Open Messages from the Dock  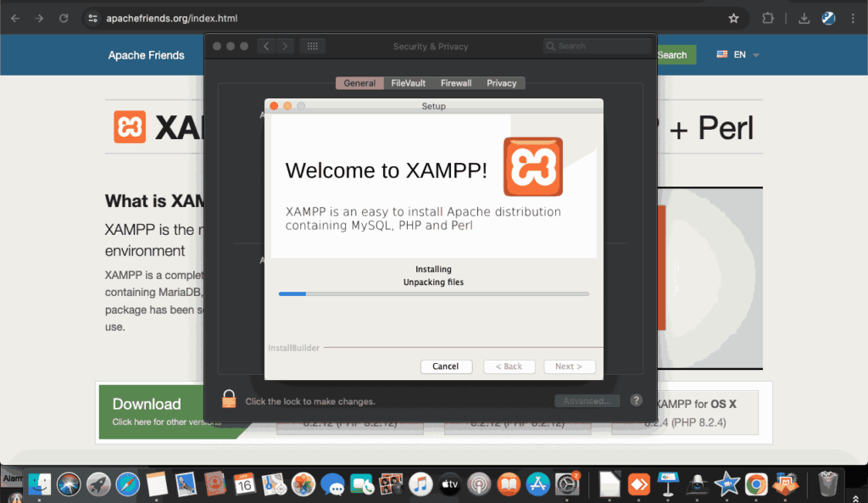click(334, 484)
